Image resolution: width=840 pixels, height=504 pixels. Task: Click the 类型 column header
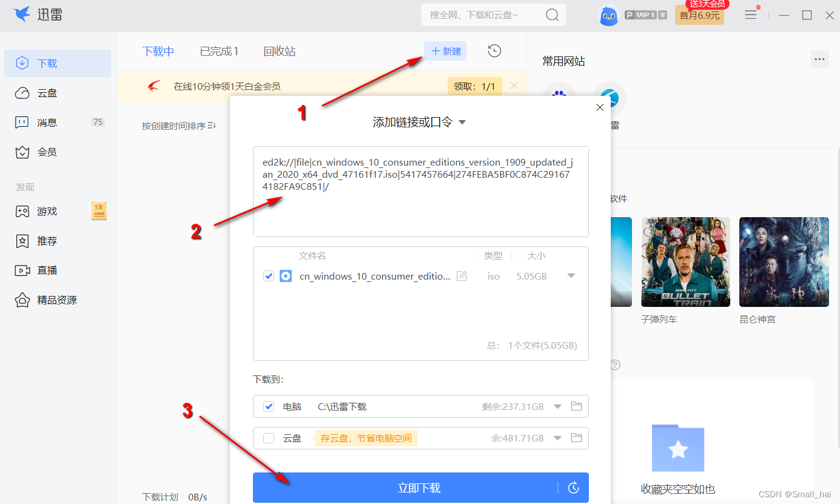[493, 256]
